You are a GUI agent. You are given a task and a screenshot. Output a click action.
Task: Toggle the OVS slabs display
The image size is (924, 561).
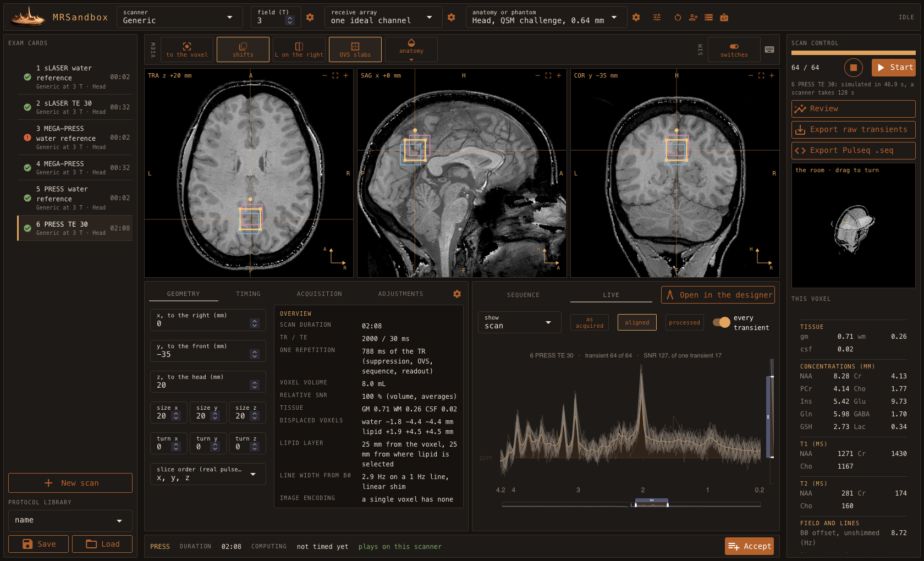[355, 50]
